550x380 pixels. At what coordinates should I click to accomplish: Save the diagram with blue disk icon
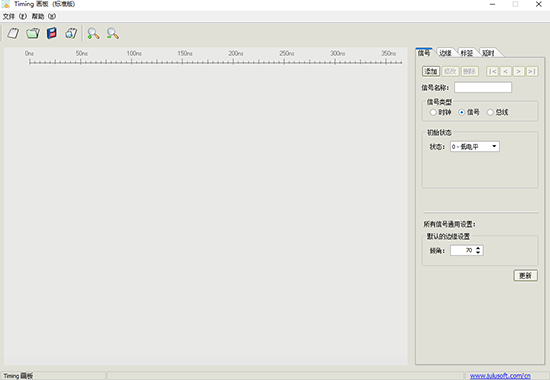click(52, 33)
